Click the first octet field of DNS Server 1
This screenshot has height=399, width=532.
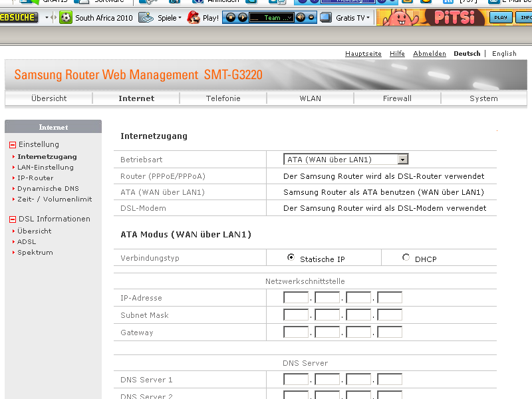click(x=296, y=379)
